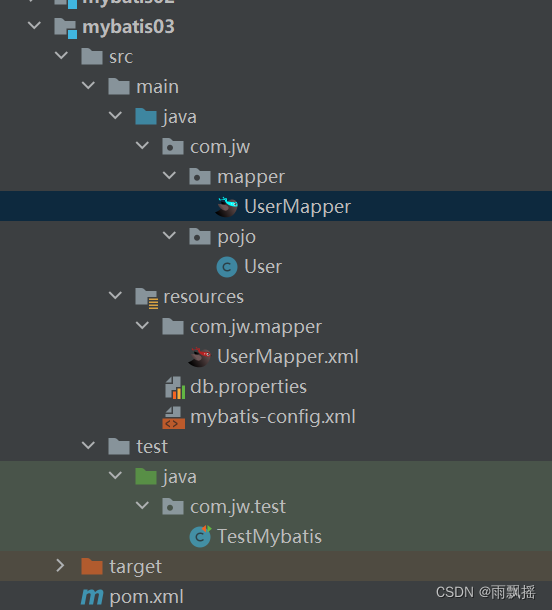Select the pom.xml file name
Image resolution: width=552 pixels, height=610 pixels.
(146, 597)
